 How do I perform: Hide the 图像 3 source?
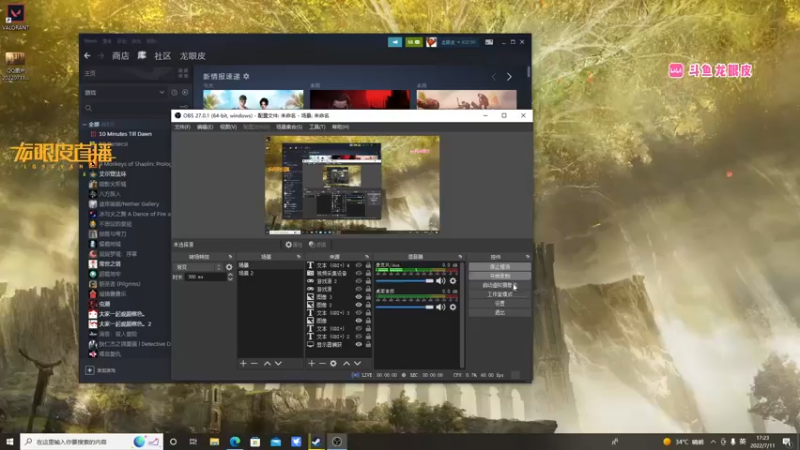coord(359,297)
